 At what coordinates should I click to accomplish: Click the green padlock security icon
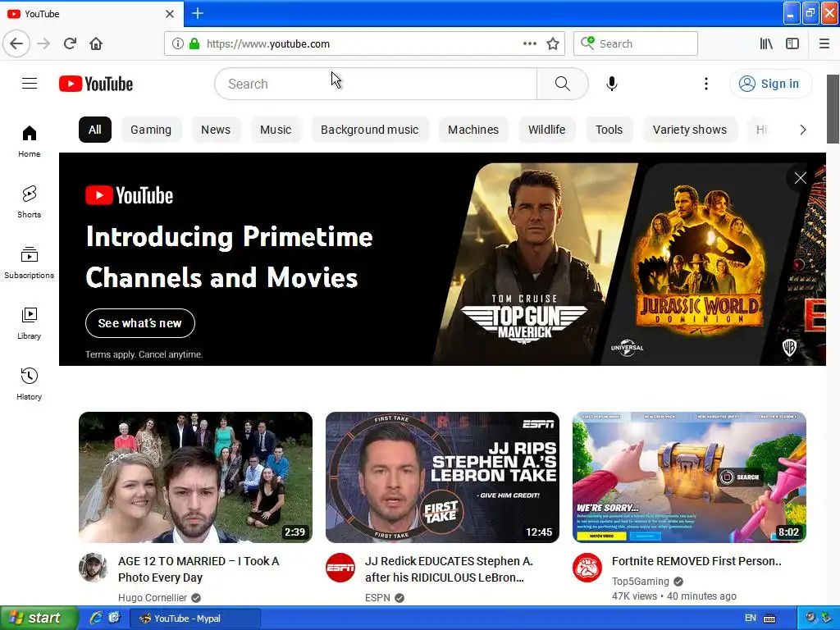click(x=194, y=43)
